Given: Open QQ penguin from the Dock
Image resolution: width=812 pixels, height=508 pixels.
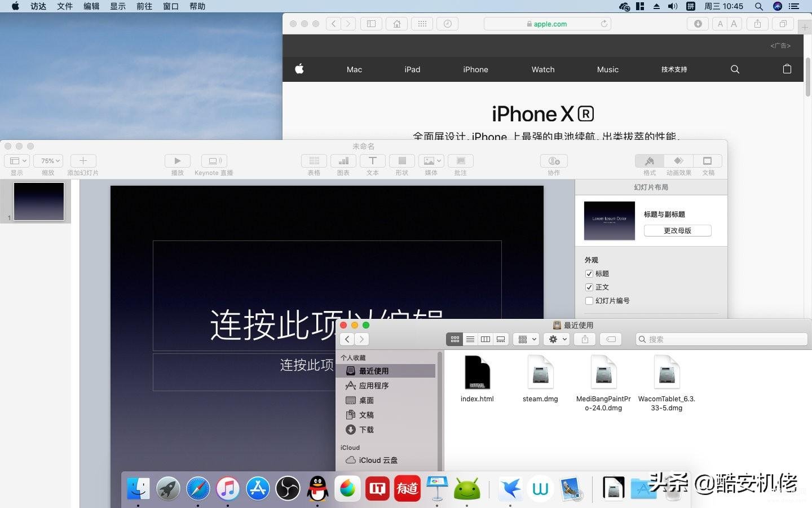Looking at the screenshot, I should point(318,488).
